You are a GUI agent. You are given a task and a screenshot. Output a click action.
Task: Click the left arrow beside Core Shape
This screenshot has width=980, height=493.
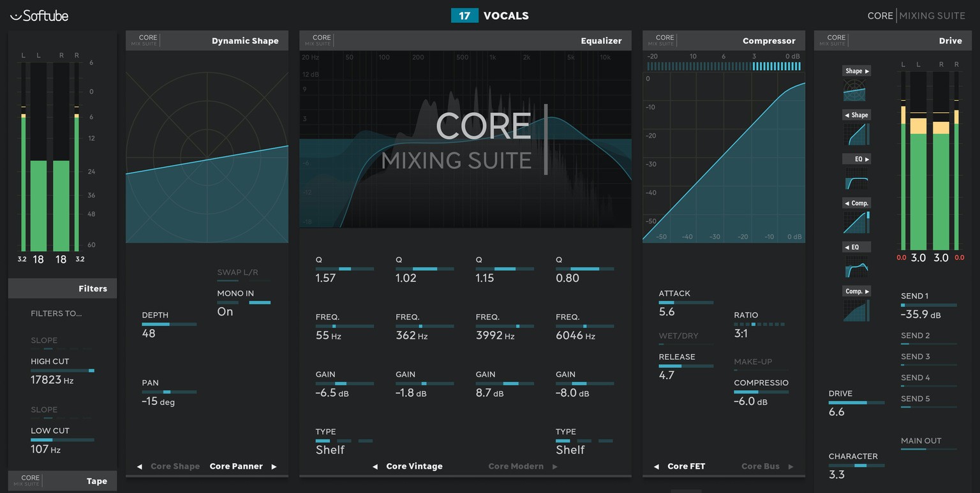pos(139,466)
